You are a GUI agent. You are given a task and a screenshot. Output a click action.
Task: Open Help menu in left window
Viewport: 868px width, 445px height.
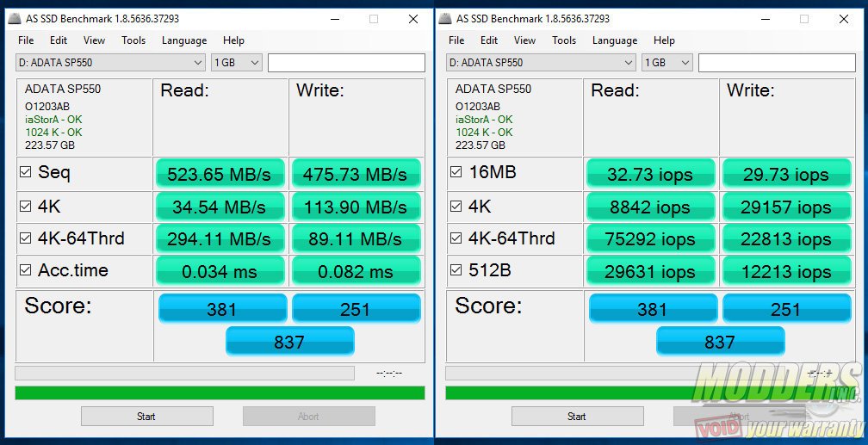click(233, 40)
